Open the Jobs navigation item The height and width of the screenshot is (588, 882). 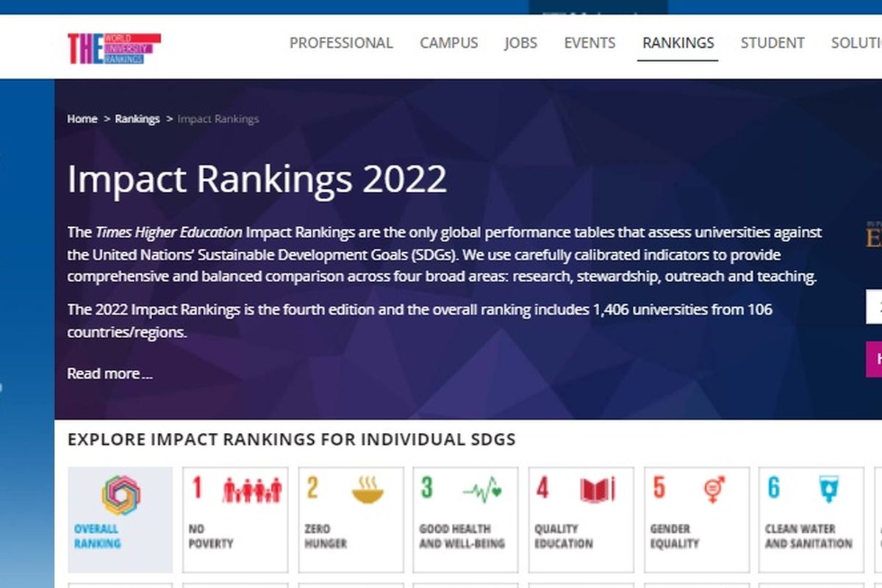point(521,43)
